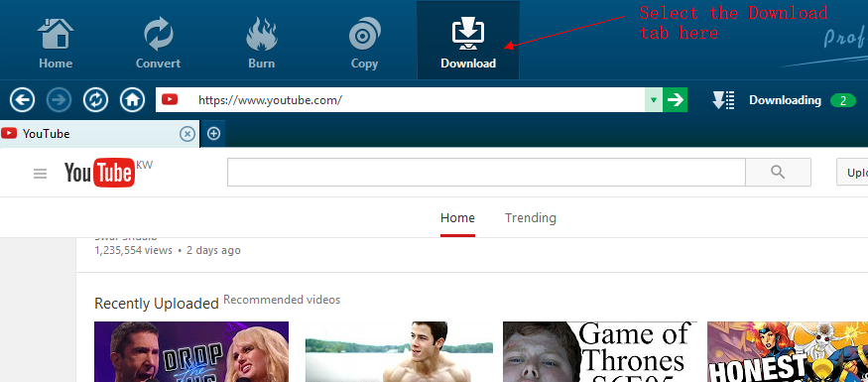Open YouTube guide hamburger menu
Image resolution: width=868 pixels, height=382 pixels.
(40, 174)
